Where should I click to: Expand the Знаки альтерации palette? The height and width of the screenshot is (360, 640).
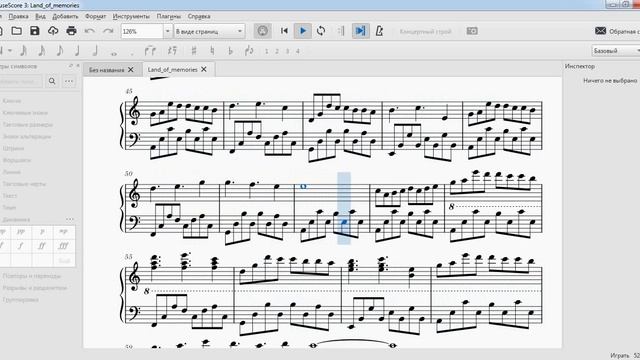[x=27, y=137]
